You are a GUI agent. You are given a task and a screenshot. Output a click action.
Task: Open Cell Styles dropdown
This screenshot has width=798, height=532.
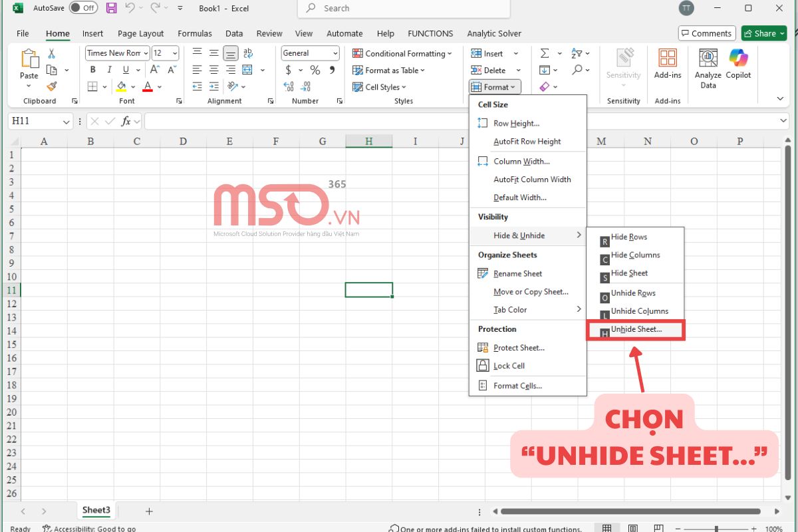(x=379, y=87)
